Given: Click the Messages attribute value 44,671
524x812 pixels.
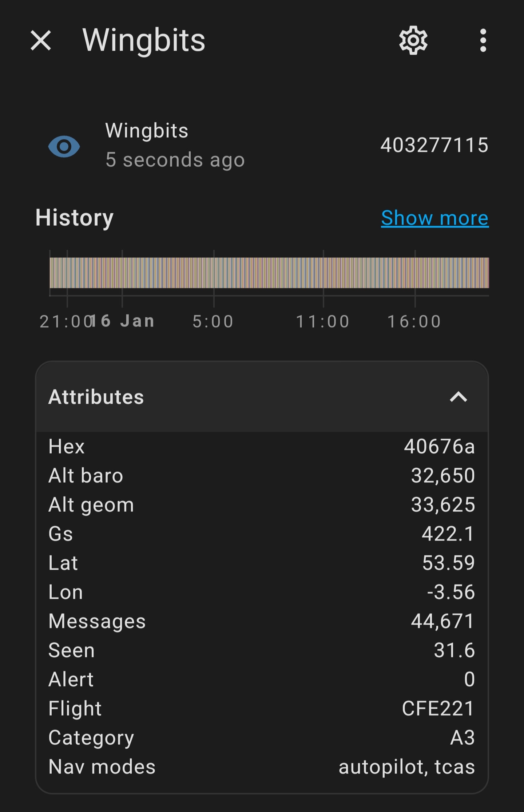Looking at the screenshot, I should coord(443,621).
